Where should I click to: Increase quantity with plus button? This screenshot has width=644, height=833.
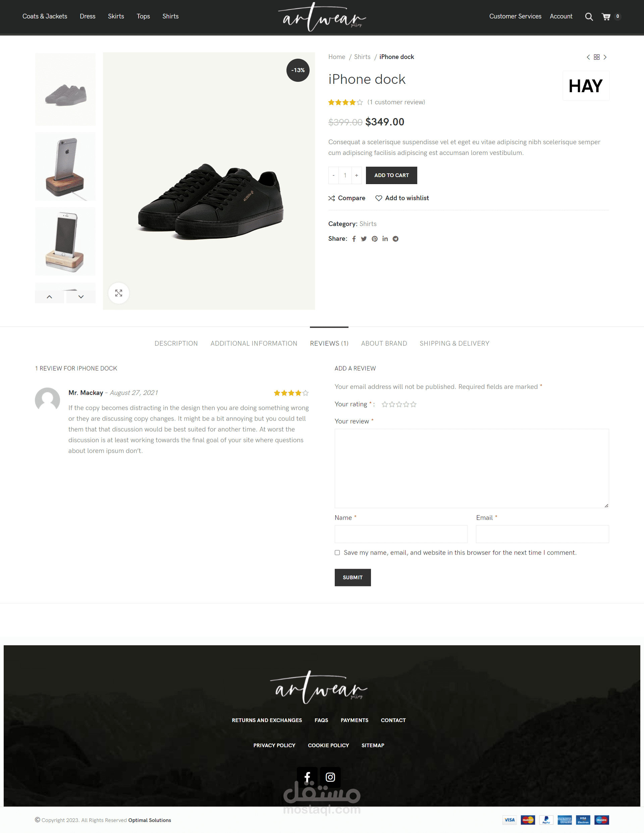357,175
